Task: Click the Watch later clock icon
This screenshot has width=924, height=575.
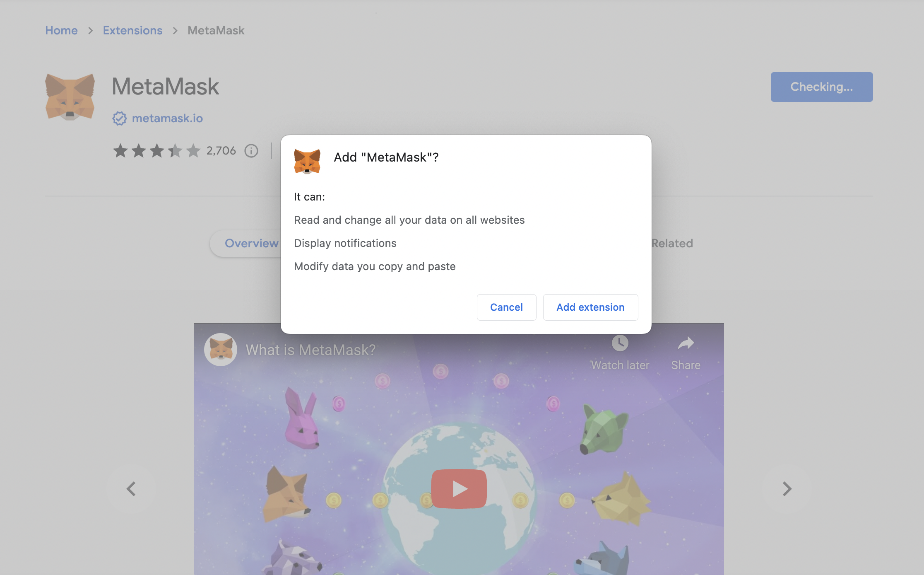Action: pos(620,343)
